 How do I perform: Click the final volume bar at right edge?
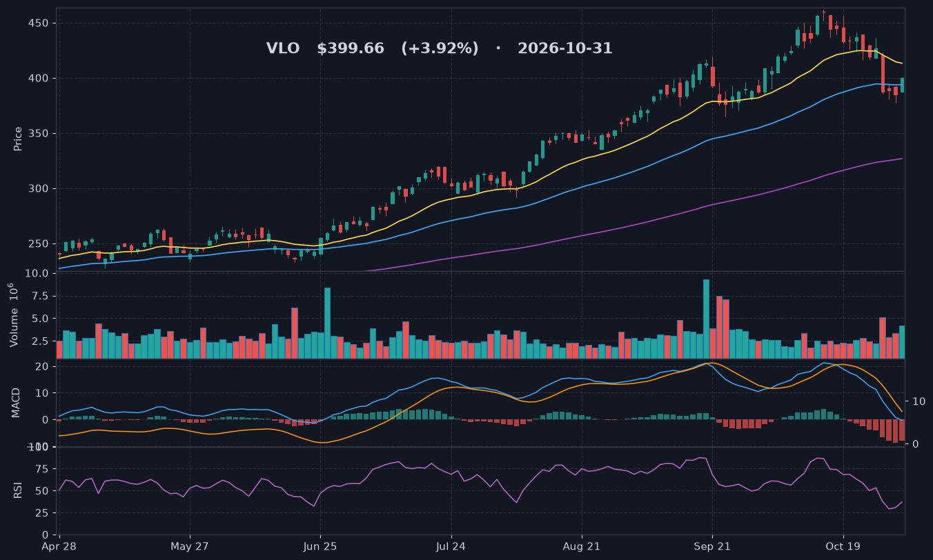pos(902,342)
